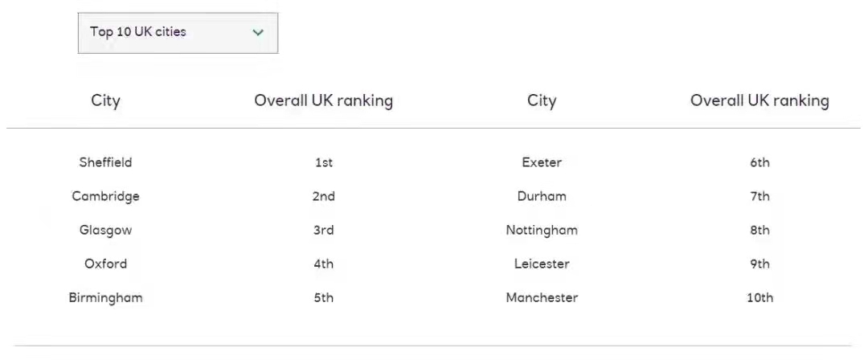Select the Cambridge city entry
The height and width of the screenshot is (360, 868).
coord(105,196)
